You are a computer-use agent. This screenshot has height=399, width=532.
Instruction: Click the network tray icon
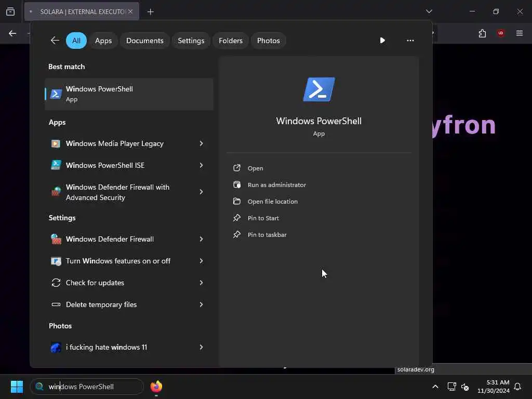[x=451, y=387]
